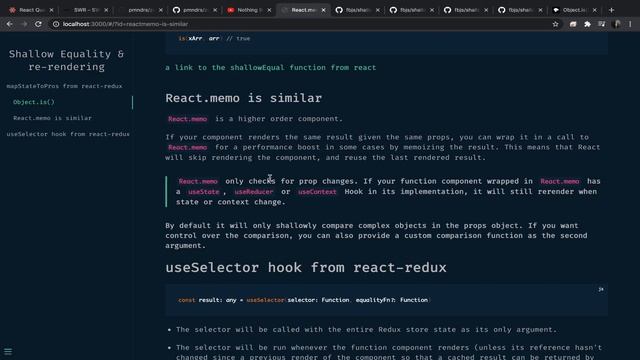
Task: Click the bullet about entire Redux store state
Action: (366, 329)
